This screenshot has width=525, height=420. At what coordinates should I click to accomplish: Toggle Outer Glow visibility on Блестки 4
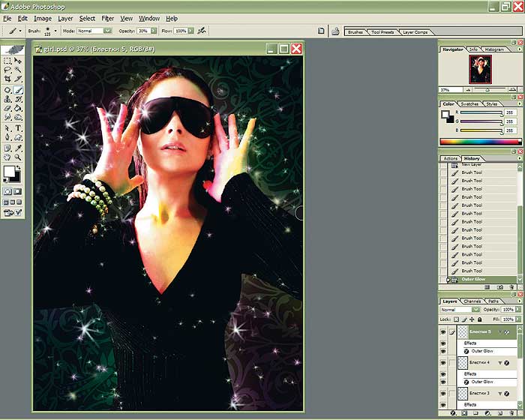pos(443,382)
